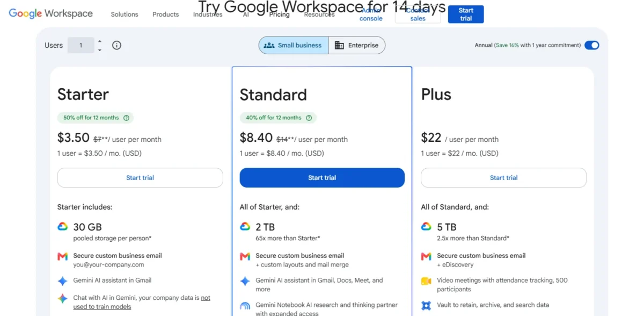Open users info tooltip icon
644x316 pixels.
point(116,45)
